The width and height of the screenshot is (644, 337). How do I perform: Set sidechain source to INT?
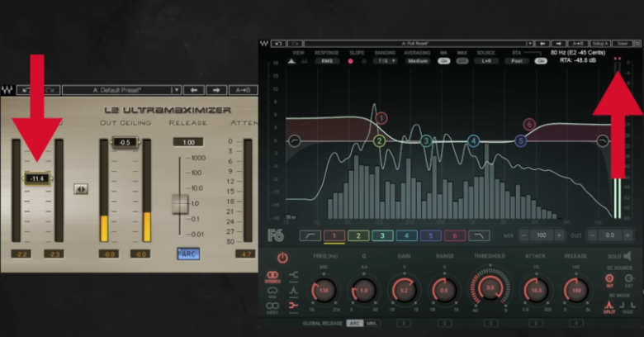click(x=609, y=280)
